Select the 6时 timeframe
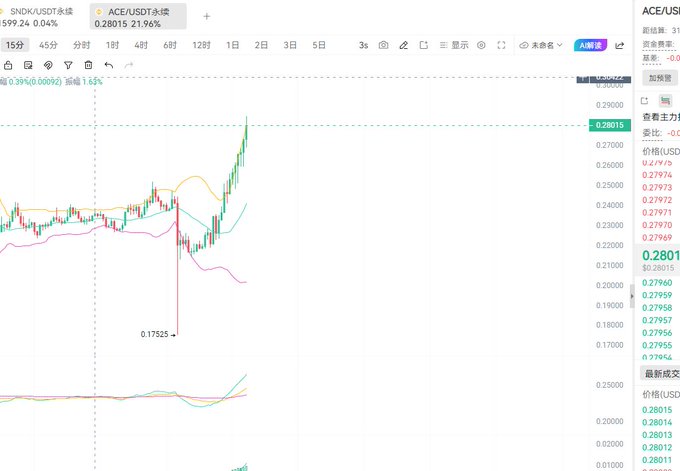The image size is (680, 471). coord(170,45)
